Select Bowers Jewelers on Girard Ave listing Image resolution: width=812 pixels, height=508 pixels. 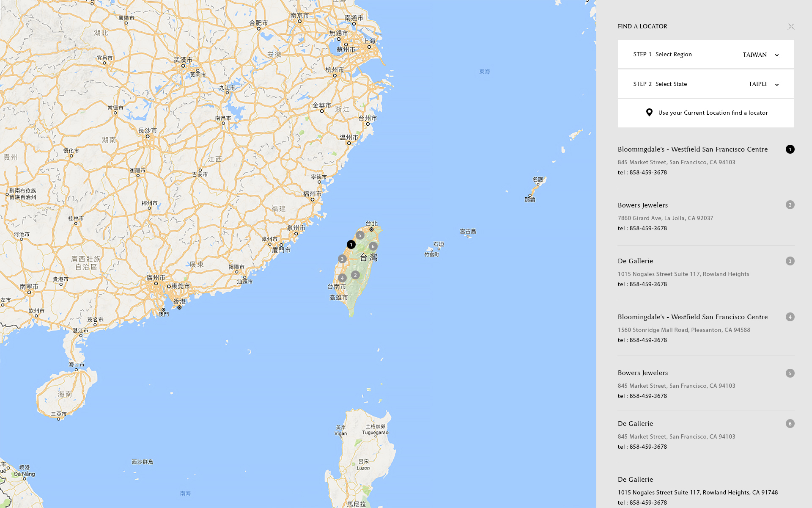point(643,205)
